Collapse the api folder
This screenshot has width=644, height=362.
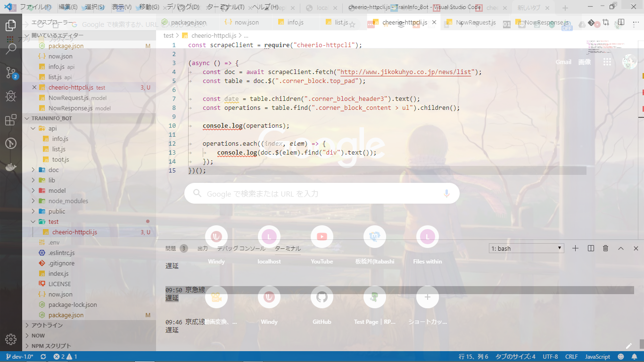(x=52, y=128)
